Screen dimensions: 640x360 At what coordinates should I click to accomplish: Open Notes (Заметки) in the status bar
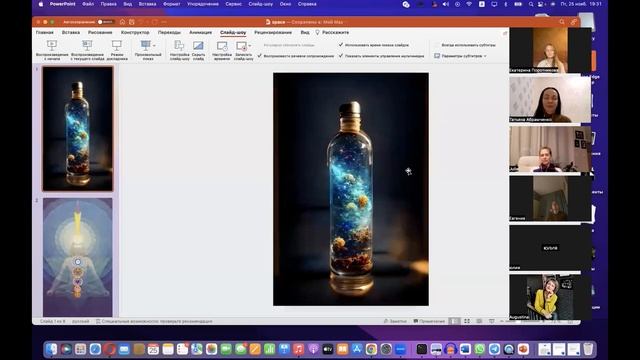pyautogui.click(x=395, y=321)
